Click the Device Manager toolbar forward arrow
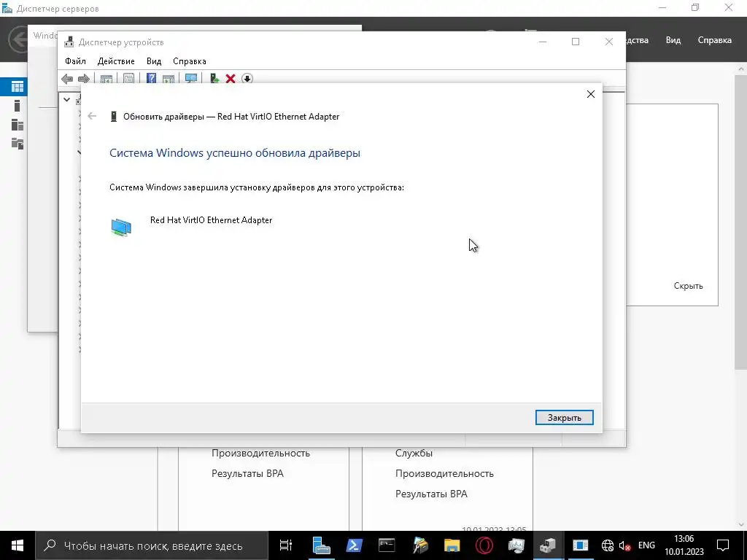The image size is (747, 560). point(83,79)
